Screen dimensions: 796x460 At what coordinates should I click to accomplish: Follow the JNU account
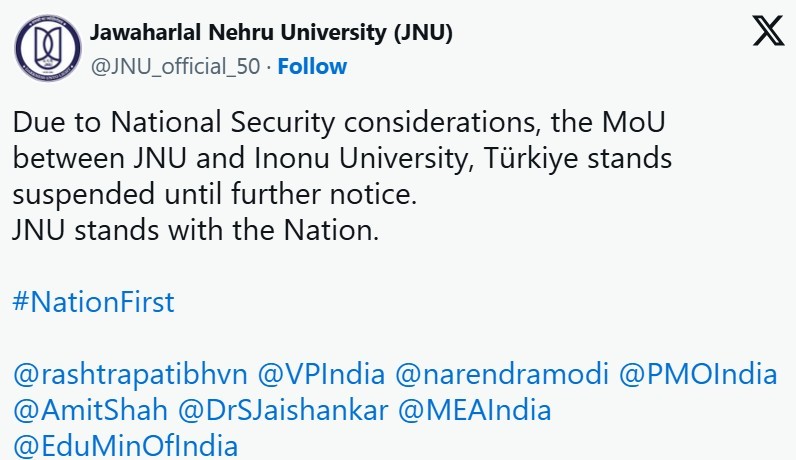pos(312,66)
